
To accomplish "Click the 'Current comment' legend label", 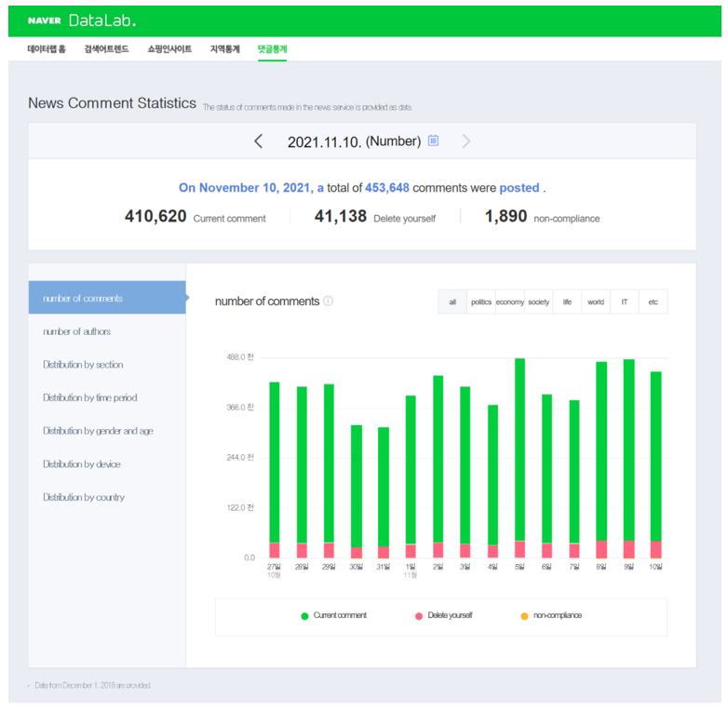I will click(x=340, y=615).
